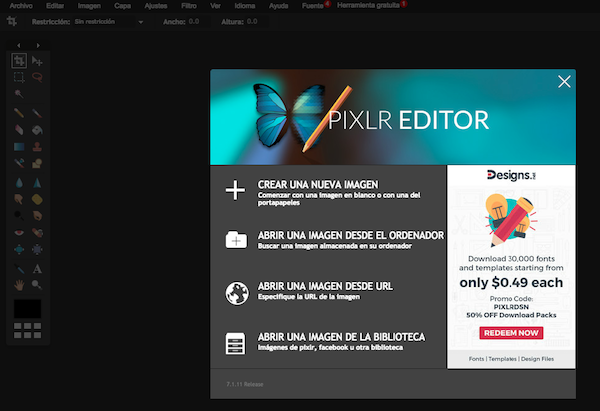This screenshot has height=411, width=600.
Task: Select the Color Replace tool
Action: tap(19, 163)
